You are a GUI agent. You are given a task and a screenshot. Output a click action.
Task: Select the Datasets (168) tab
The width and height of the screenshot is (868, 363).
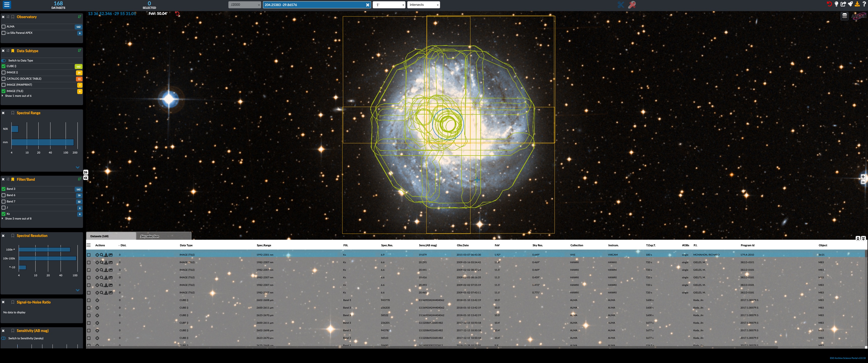(99, 236)
